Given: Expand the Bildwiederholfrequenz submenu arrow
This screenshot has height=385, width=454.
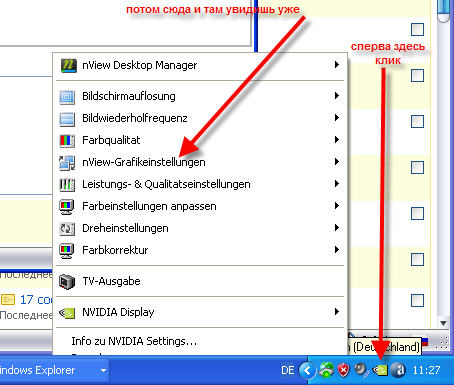Looking at the screenshot, I should point(337,118).
